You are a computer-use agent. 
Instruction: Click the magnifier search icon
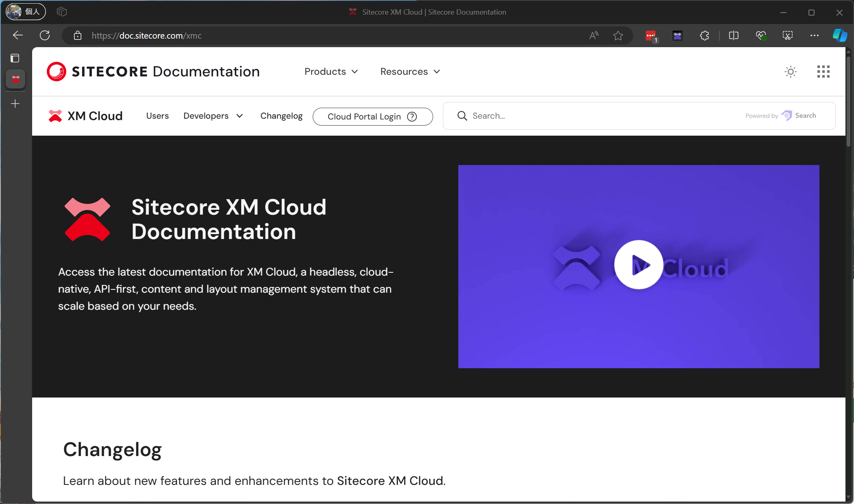click(x=462, y=116)
